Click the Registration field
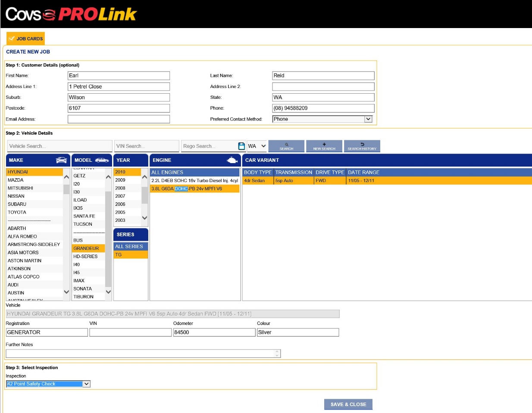 pos(47,332)
